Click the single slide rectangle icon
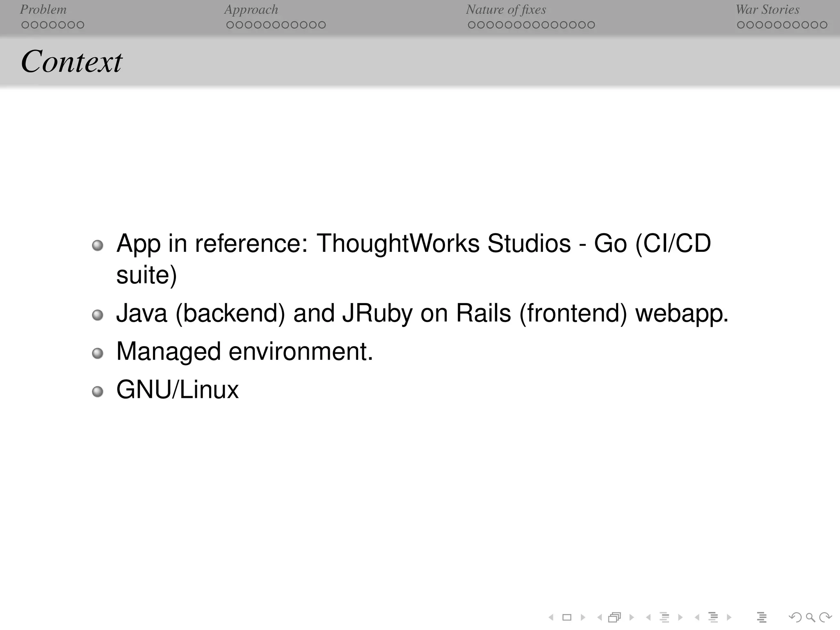 tap(567, 617)
